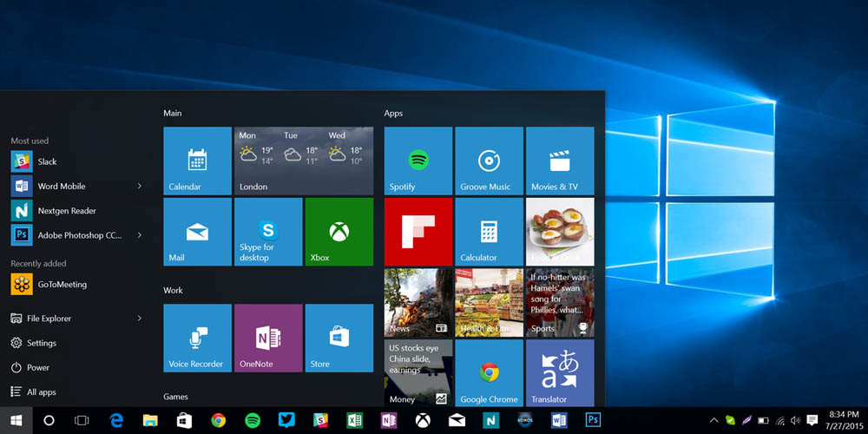The image size is (868, 434).
Task: Open the Calendar tile
Action: click(197, 161)
